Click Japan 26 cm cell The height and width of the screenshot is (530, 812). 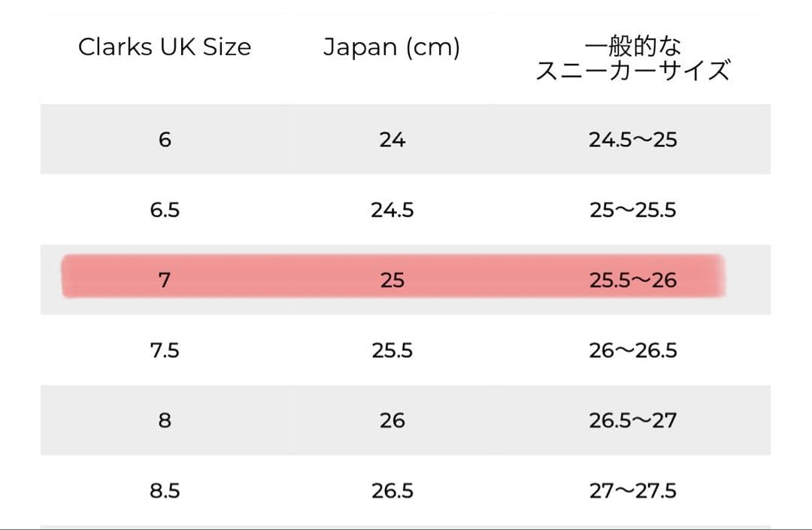coord(392,420)
